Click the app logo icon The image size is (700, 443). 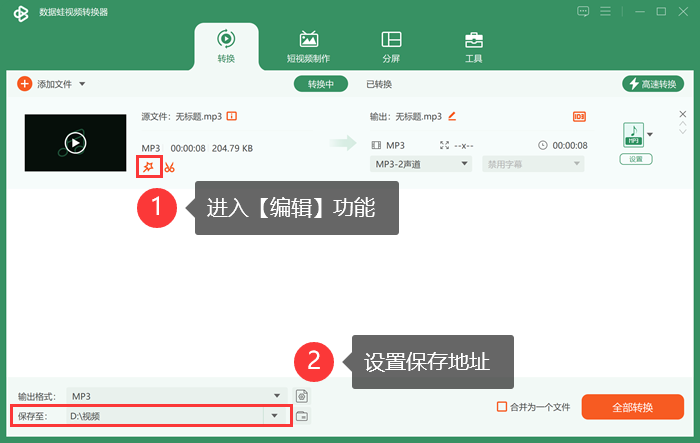[x=21, y=13]
